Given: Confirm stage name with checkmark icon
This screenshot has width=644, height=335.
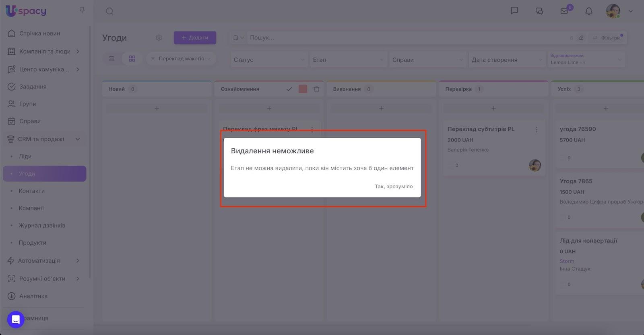Looking at the screenshot, I should pos(289,89).
